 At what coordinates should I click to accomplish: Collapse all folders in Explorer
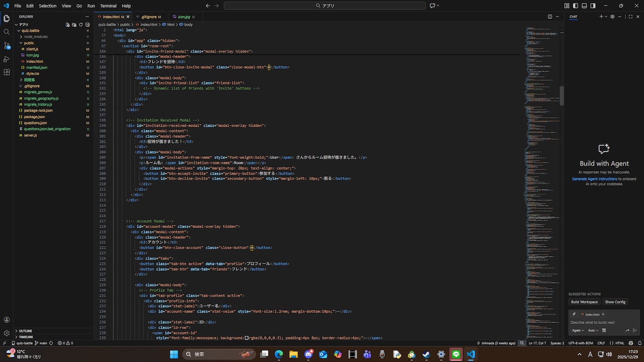pos(88,24)
